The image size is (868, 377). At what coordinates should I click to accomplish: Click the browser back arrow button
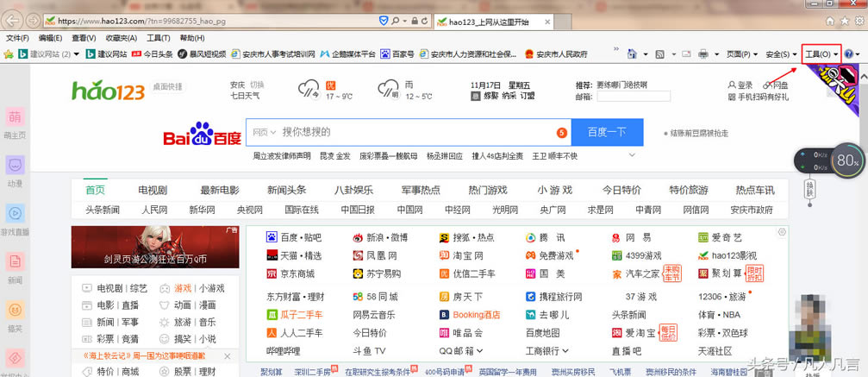tap(15, 19)
